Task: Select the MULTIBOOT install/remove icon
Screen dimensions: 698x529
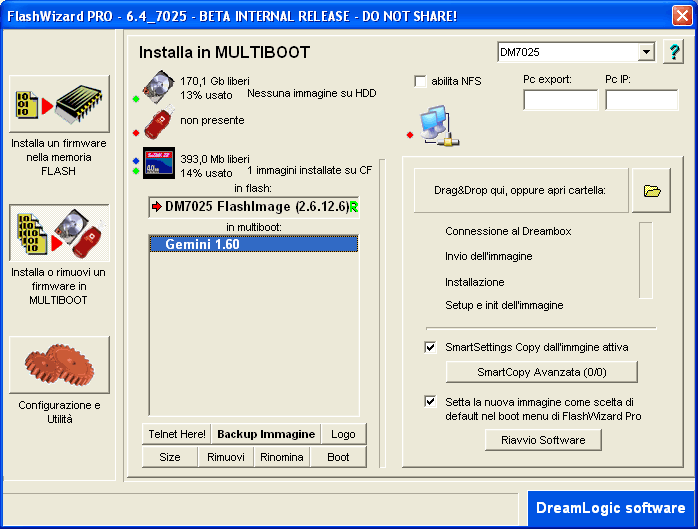Action: [x=59, y=233]
